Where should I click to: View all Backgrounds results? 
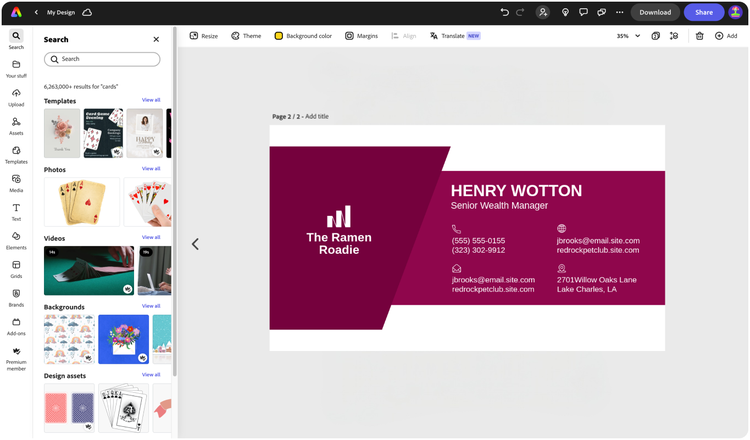[151, 306]
